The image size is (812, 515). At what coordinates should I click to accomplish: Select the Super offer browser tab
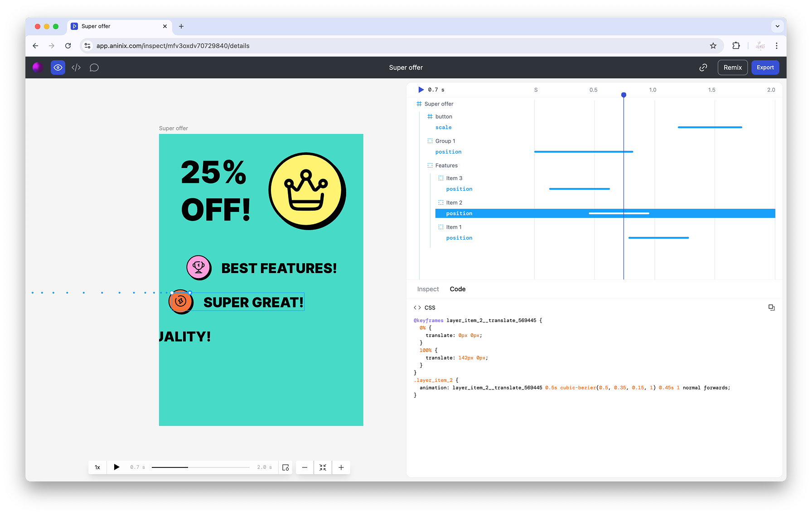[120, 26]
